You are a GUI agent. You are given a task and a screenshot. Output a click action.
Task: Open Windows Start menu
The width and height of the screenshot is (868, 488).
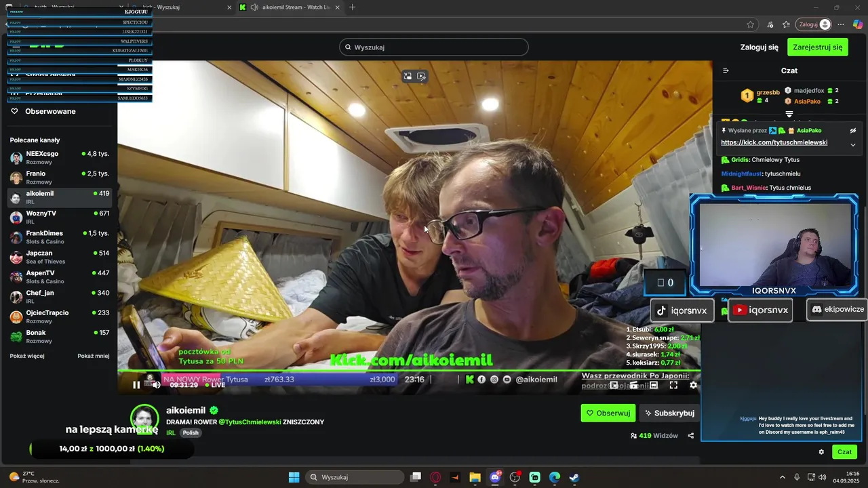294,477
